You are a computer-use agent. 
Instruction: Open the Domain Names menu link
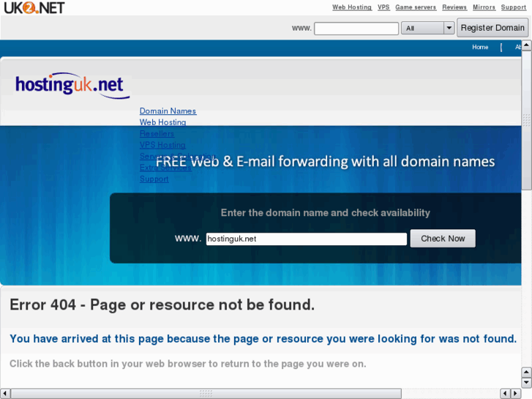[x=168, y=111]
